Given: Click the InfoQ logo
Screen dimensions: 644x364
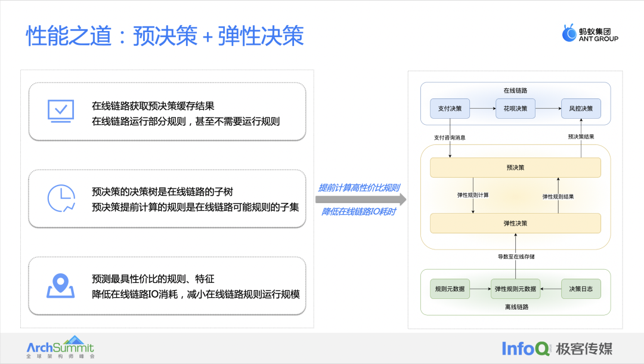Looking at the screenshot, I should point(525,349).
